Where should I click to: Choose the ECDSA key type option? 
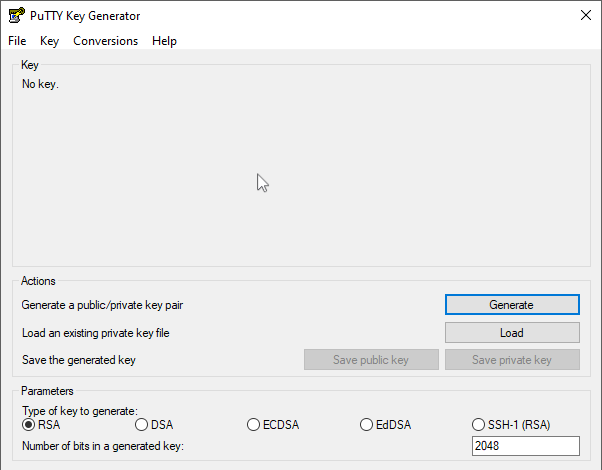(254, 425)
